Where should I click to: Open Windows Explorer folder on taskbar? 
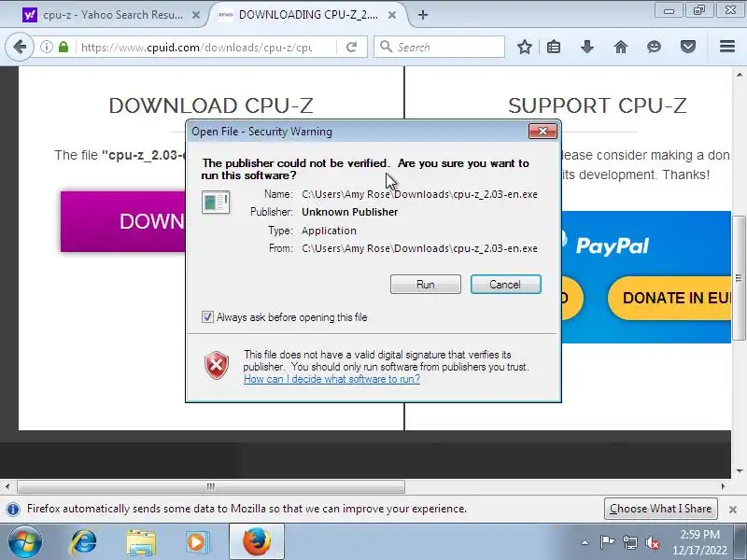(141, 542)
